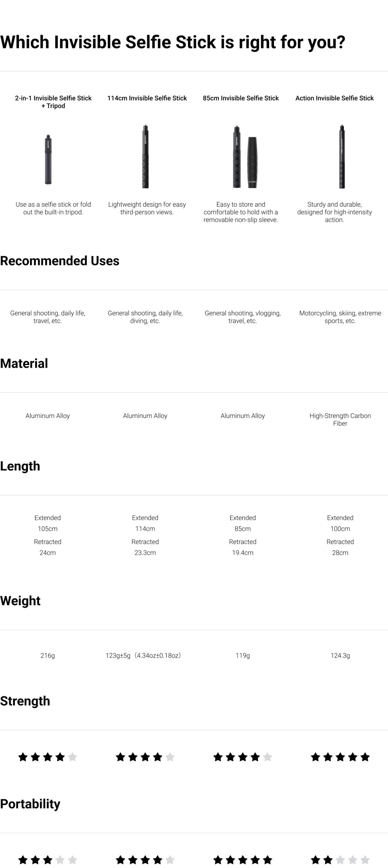Viewport: 388px width, 868px height.
Task: Select the 85cm Invisible Selfie Stick title
Action: 241,98
